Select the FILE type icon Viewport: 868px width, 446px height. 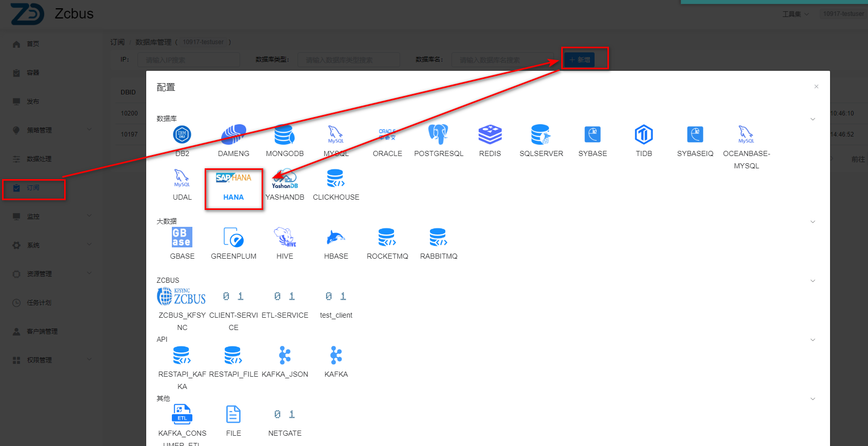coord(233,414)
